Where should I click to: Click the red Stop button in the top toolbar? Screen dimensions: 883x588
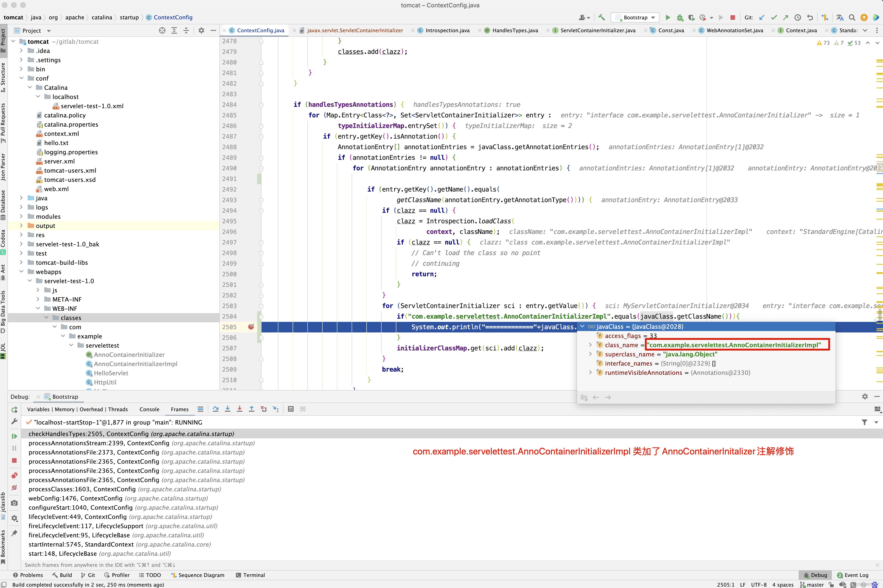[x=733, y=18]
